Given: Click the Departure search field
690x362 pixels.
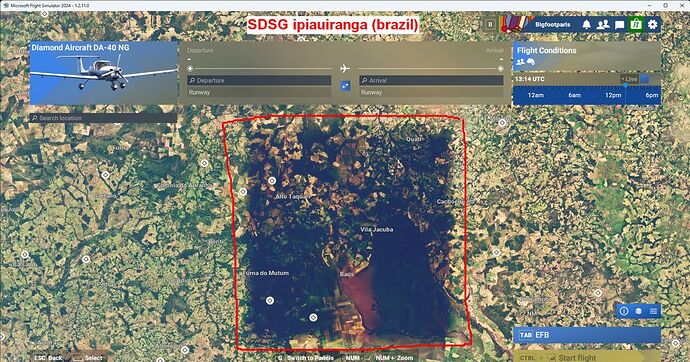Looking at the screenshot, I should coord(259,80).
